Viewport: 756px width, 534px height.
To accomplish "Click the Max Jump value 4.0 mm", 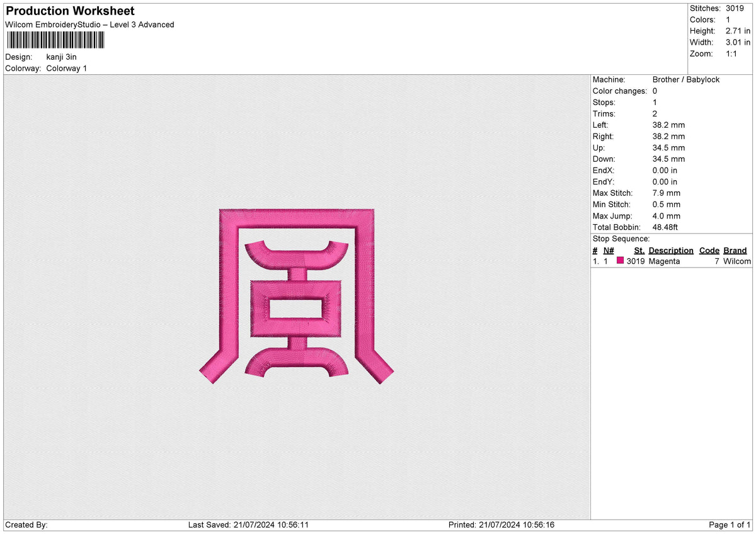I will pos(667,216).
